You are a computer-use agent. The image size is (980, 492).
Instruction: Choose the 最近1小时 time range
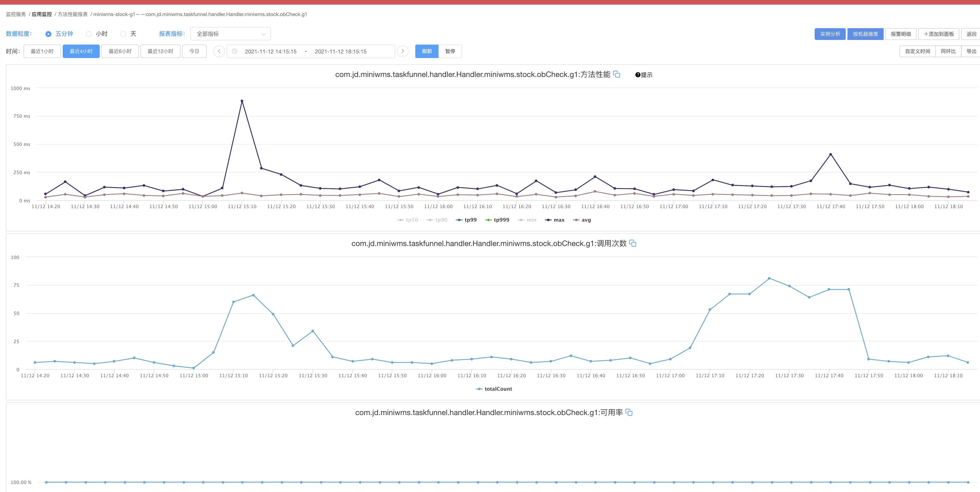pyautogui.click(x=42, y=51)
